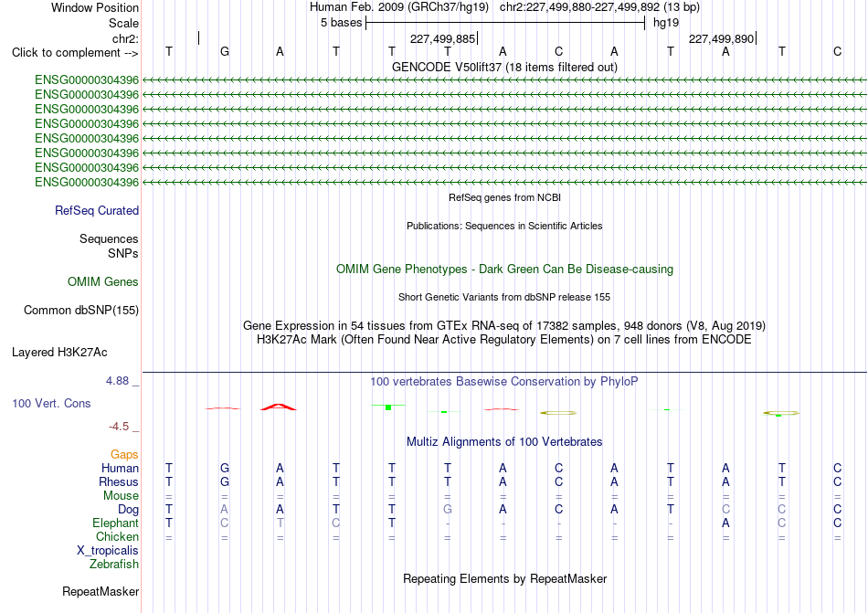Open the 'RefSeq genes from NCBI' title
This screenshot has height=613, width=868.
(x=504, y=197)
